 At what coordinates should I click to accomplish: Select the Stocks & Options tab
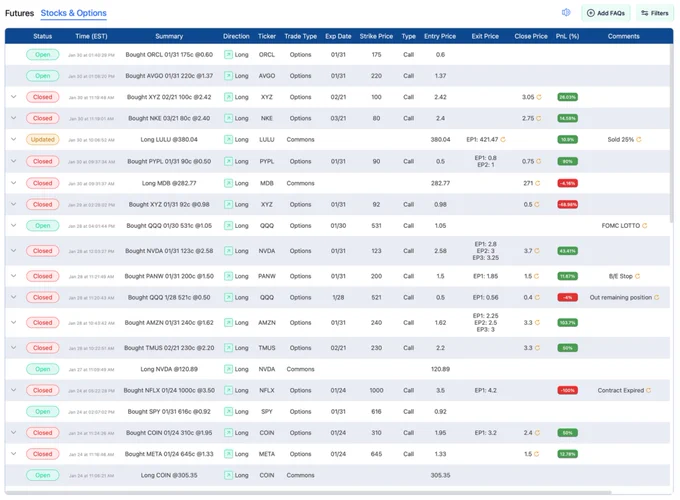73,13
